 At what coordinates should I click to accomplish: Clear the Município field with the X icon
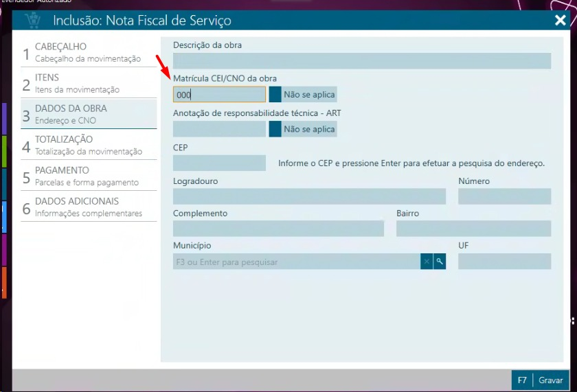point(427,262)
